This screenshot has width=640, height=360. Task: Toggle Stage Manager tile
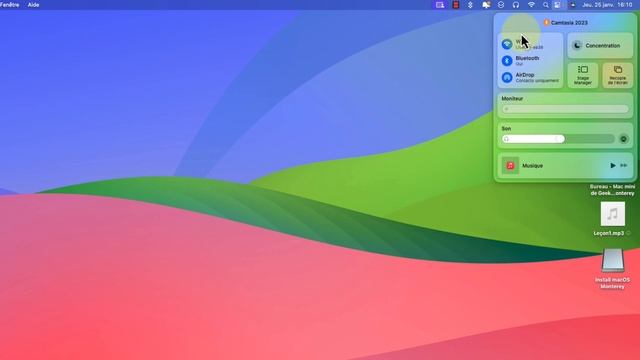(x=583, y=75)
